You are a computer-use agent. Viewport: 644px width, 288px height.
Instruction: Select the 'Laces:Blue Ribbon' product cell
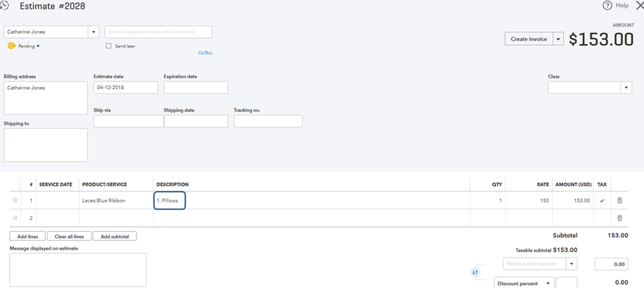click(x=116, y=200)
